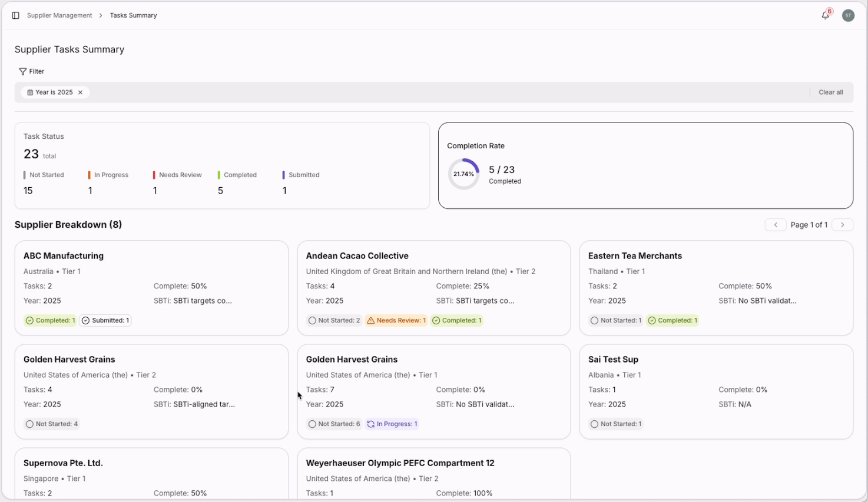The width and height of the screenshot is (868, 502).
Task: Click Albania • Tier 1 text
Action: pyautogui.click(x=615, y=375)
